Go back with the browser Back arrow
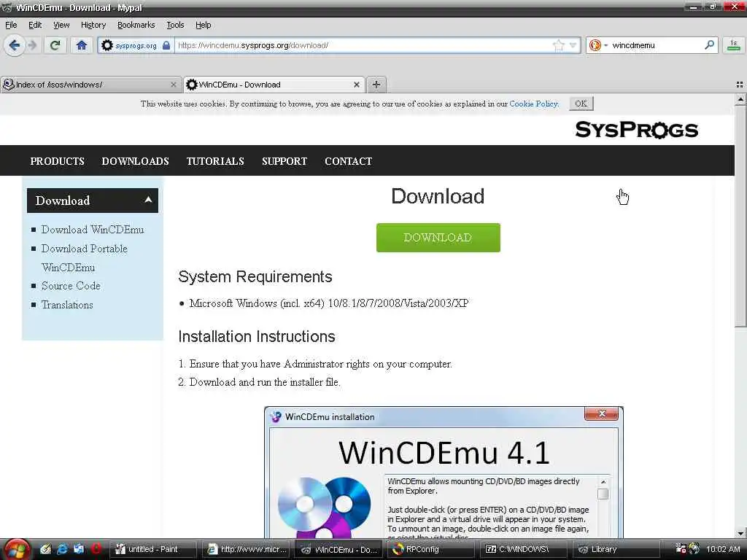This screenshot has width=747, height=560. pos(15,46)
